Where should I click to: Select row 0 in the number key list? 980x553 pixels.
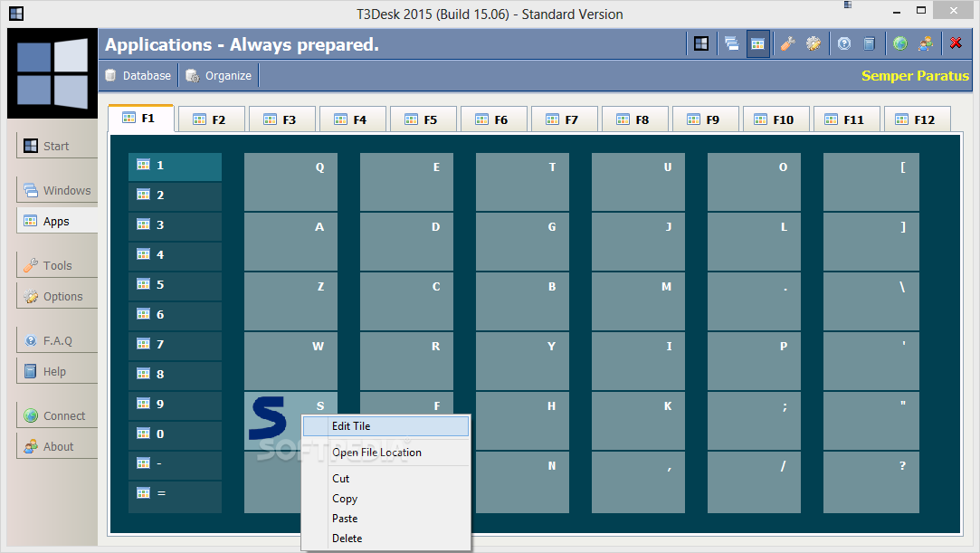click(x=175, y=435)
